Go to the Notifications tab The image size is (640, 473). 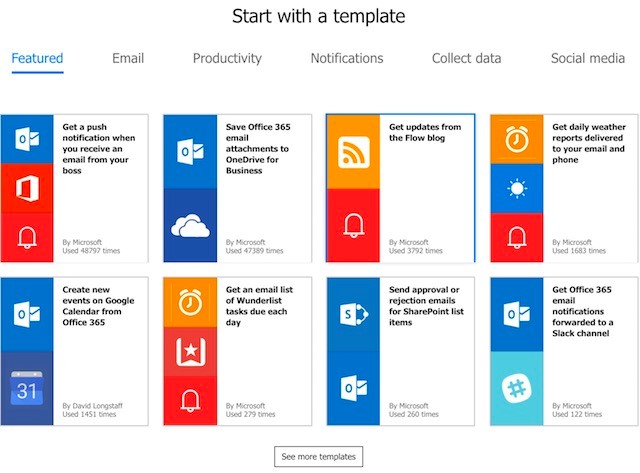[x=347, y=58]
